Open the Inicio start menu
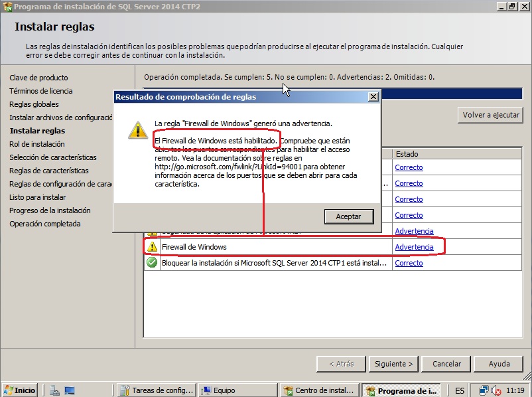This screenshot has width=532, height=397. [x=18, y=390]
